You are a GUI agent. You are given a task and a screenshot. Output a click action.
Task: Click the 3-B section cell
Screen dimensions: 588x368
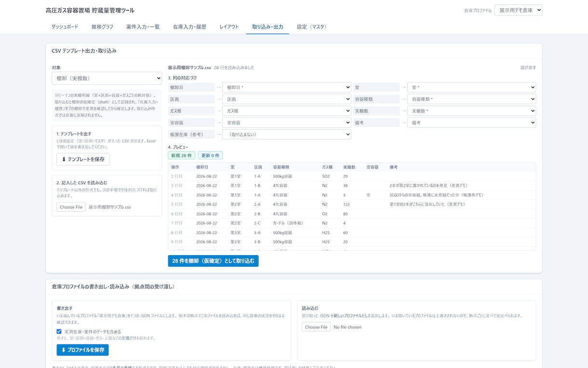click(x=257, y=242)
